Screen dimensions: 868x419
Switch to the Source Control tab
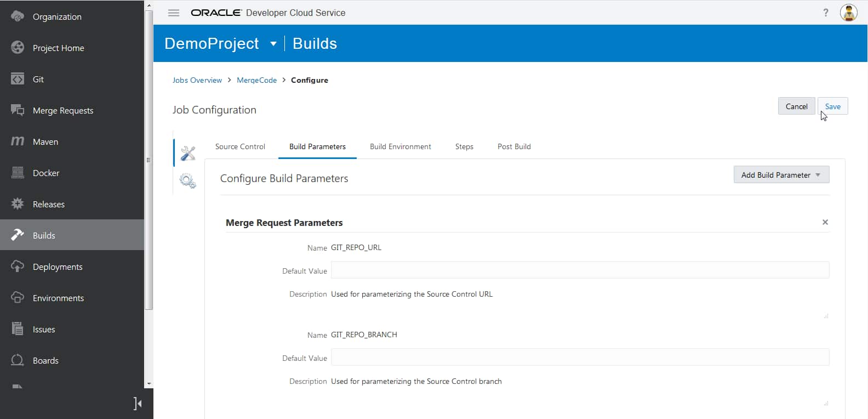240,146
